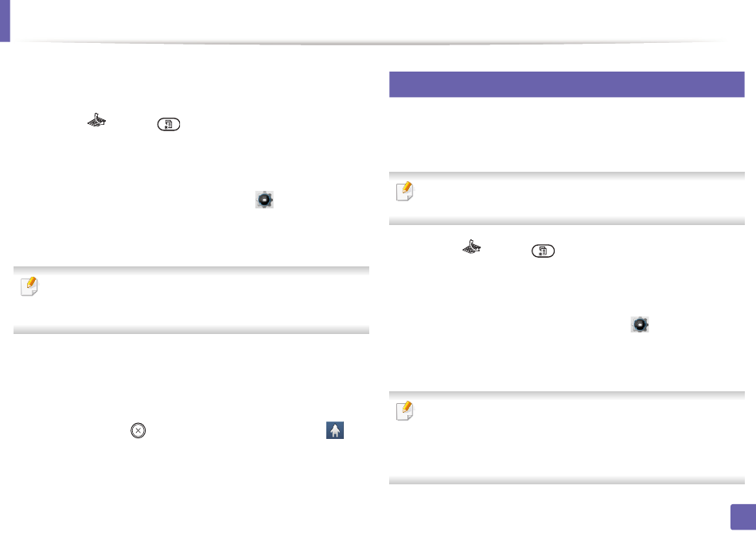756x536 pixels.
Task: Click the note icon directly below purple header
Action: pos(405,191)
